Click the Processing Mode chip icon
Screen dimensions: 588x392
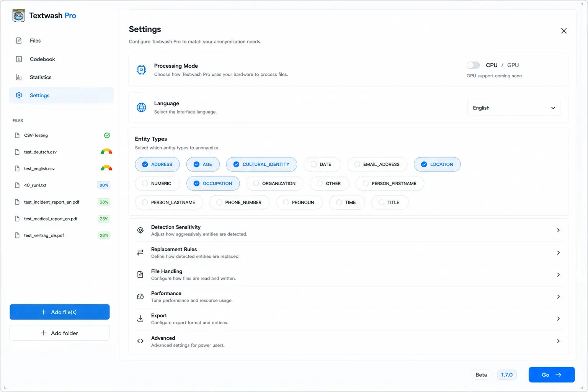pyautogui.click(x=141, y=70)
